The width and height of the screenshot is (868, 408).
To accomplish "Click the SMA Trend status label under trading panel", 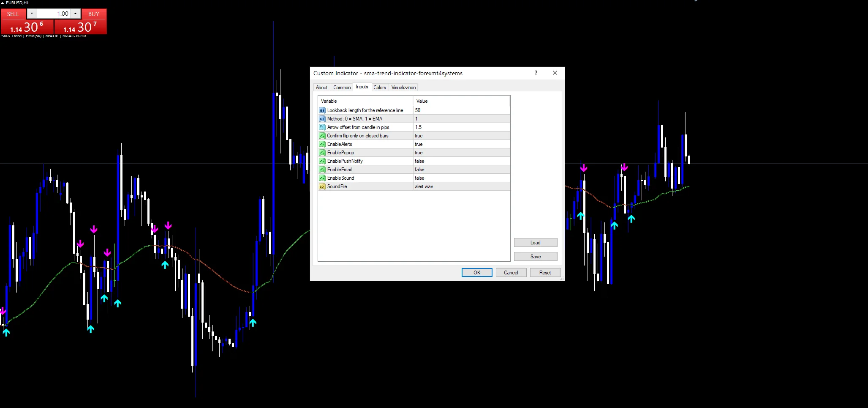I will tap(44, 36).
